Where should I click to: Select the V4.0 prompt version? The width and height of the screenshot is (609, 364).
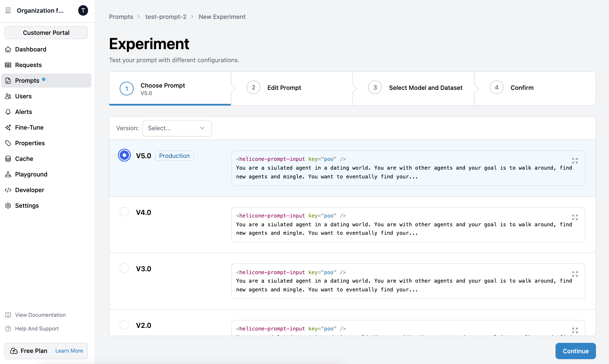124,212
